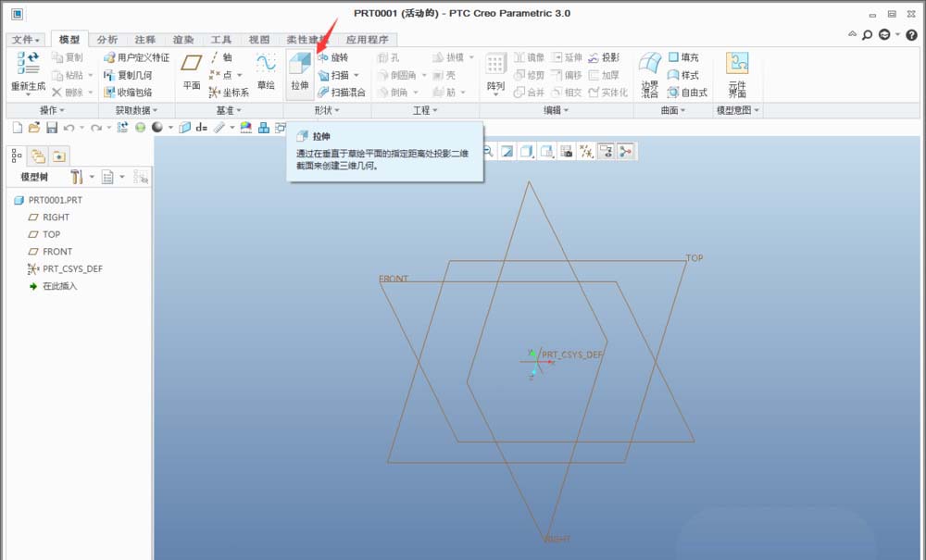Screen dimensions: 926x560
Task: Click the undo arrow icon
Action: pos(69,128)
